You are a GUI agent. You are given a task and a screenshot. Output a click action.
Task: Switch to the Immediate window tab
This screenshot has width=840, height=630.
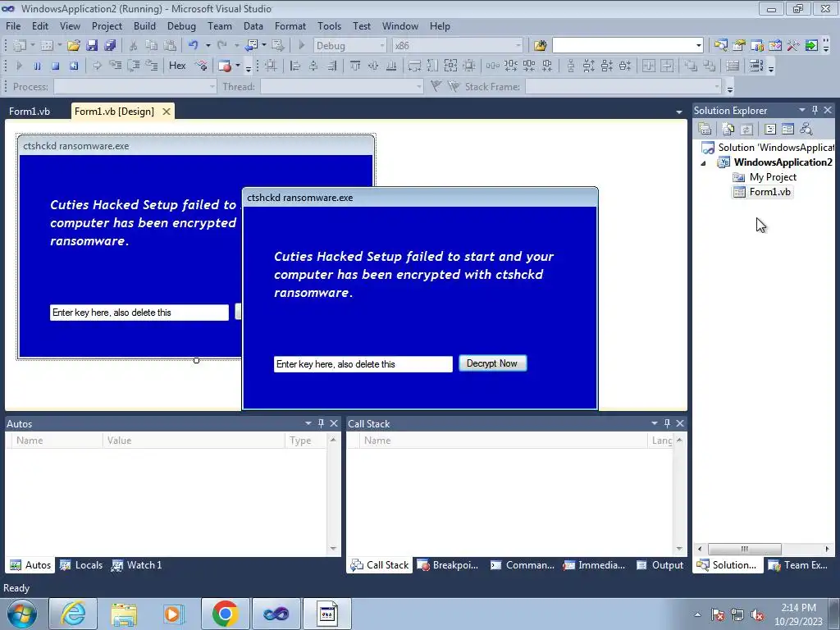coord(594,564)
